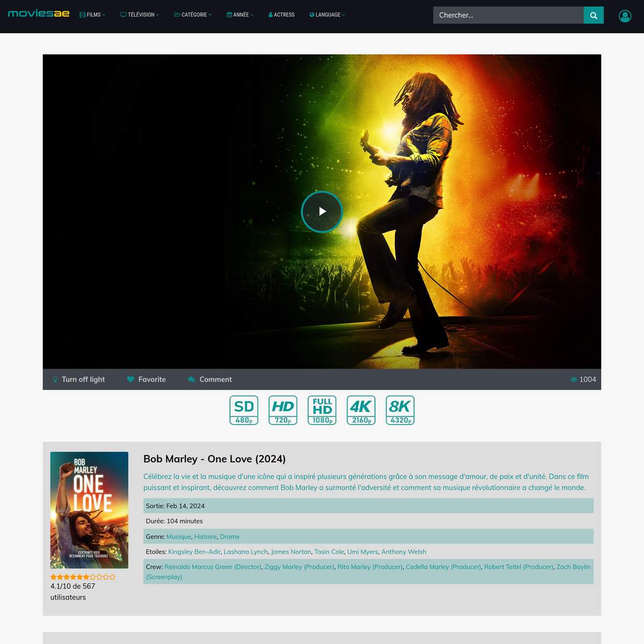
Task: Expand the Language dropdown menu
Action: click(327, 15)
